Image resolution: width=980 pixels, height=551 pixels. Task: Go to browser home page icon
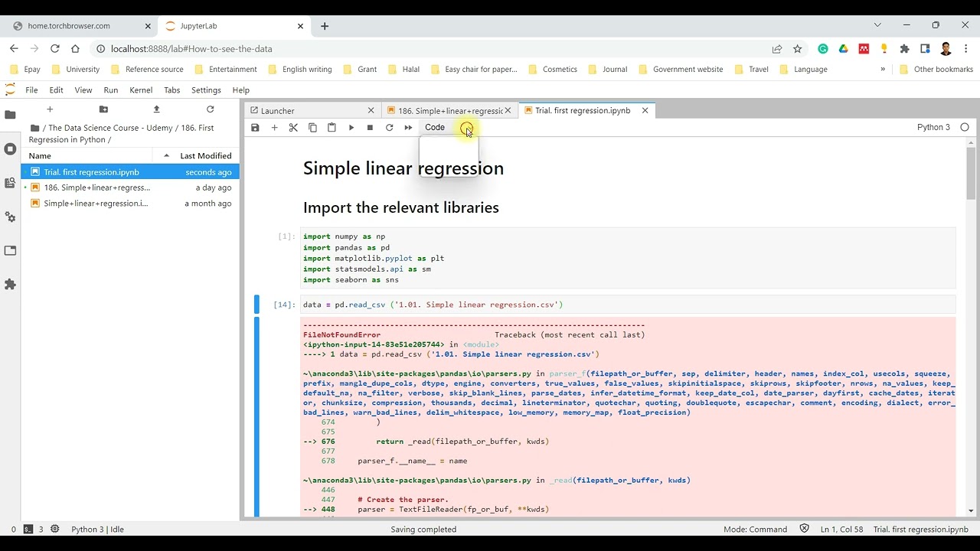(75, 49)
